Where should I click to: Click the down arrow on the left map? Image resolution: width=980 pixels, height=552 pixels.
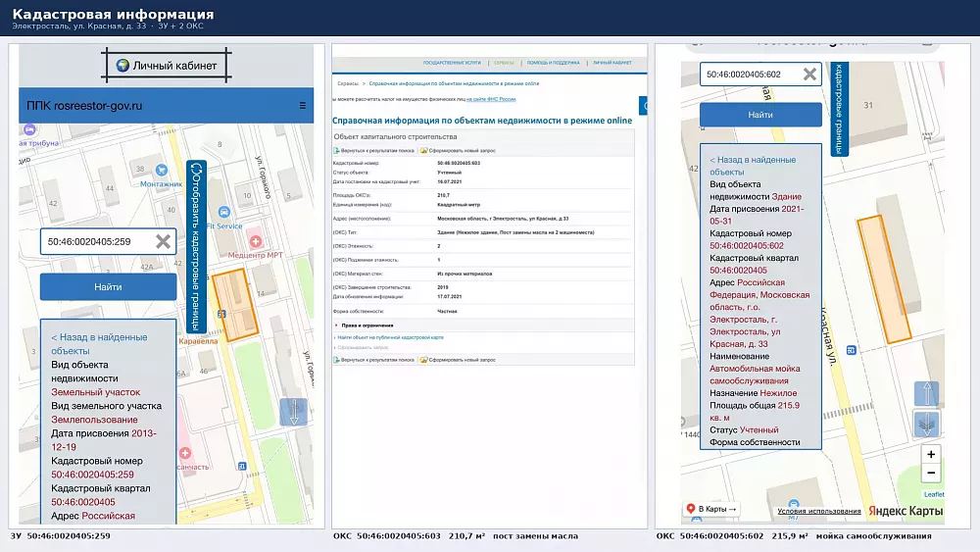[294, 412]
